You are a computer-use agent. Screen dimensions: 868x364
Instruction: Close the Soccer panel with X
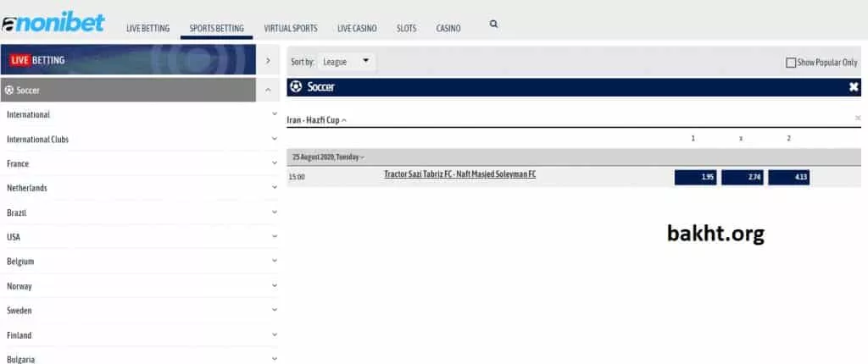pyautogui.click(x=854, y=87)
